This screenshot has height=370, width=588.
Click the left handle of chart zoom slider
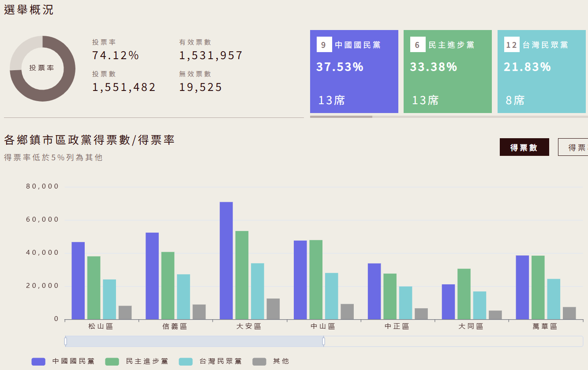(x=66, y=341)
